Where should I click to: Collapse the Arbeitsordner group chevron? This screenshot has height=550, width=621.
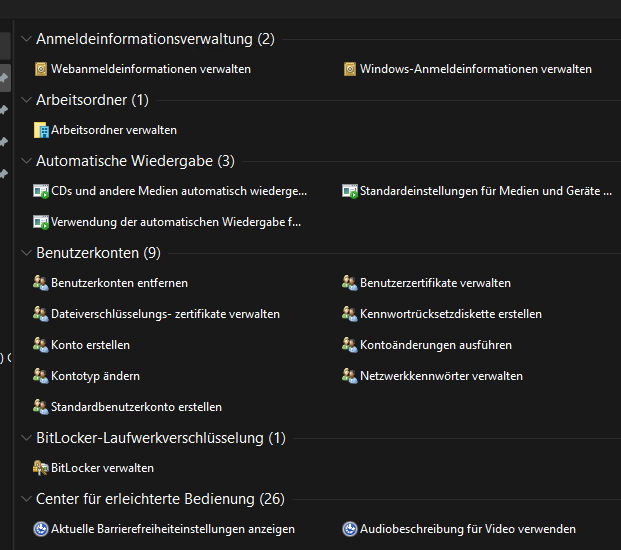27,100
